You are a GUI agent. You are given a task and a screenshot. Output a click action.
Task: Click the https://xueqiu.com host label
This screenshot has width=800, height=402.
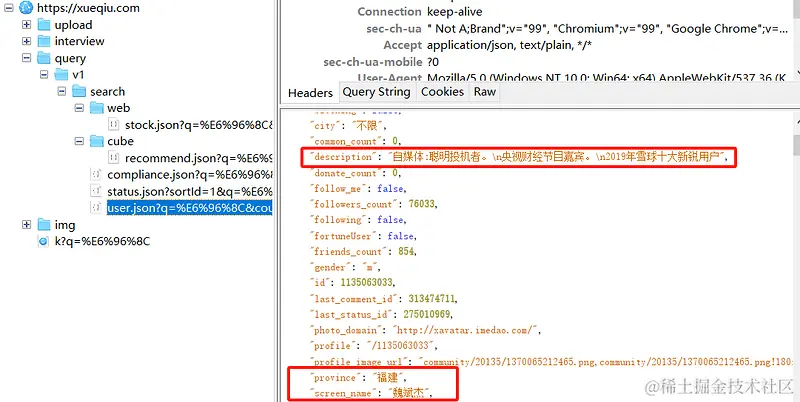[88, 8]
